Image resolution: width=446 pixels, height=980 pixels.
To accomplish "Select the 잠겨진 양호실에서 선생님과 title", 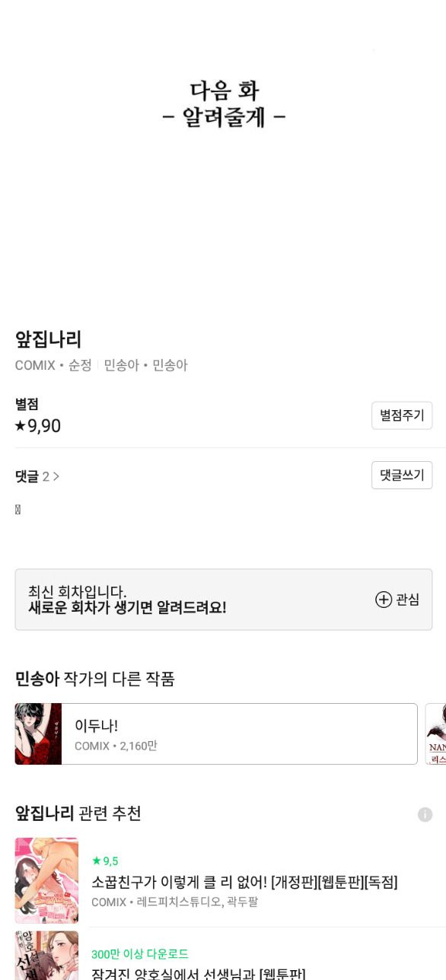I will pos(198,973).
